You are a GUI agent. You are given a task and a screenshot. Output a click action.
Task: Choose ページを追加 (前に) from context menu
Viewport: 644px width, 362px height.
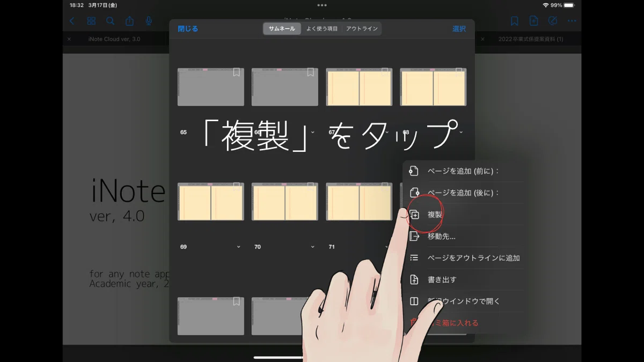coord(464,171)
